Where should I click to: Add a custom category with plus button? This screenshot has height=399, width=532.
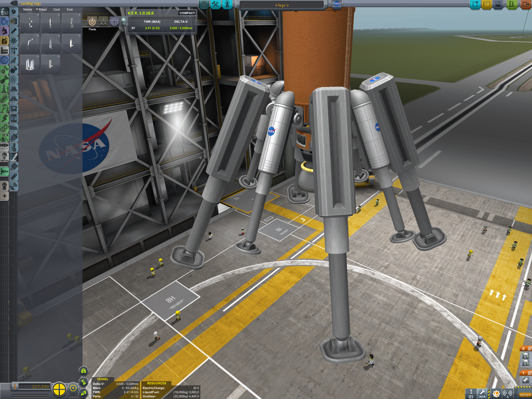pos(4,196)
